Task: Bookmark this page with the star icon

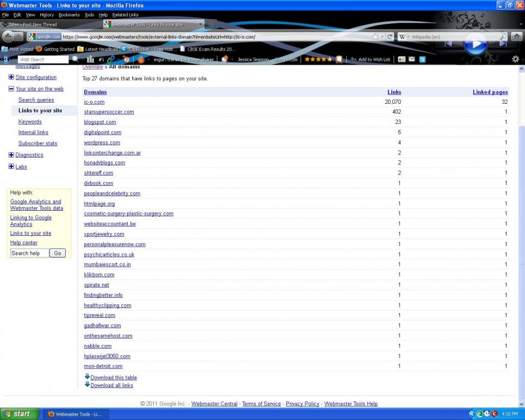Action: (376, 37)
